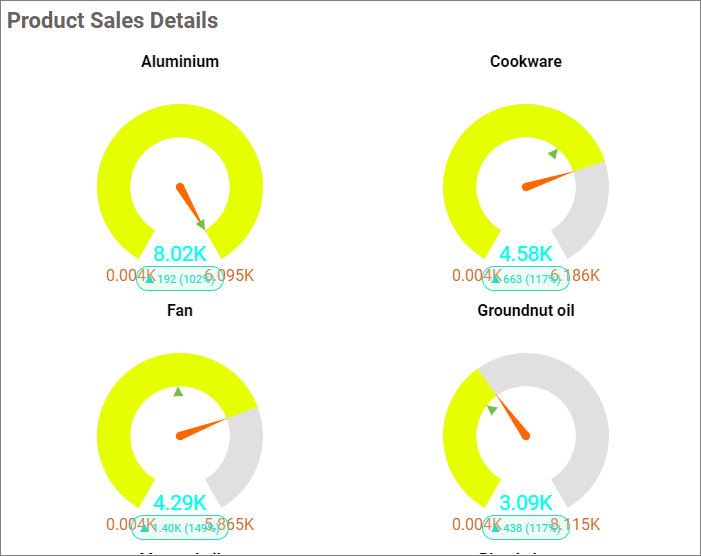This screenshot has height=556, width=701.
Task: Click the orange needle on Cookware gauge
Action: click(547, 179)
